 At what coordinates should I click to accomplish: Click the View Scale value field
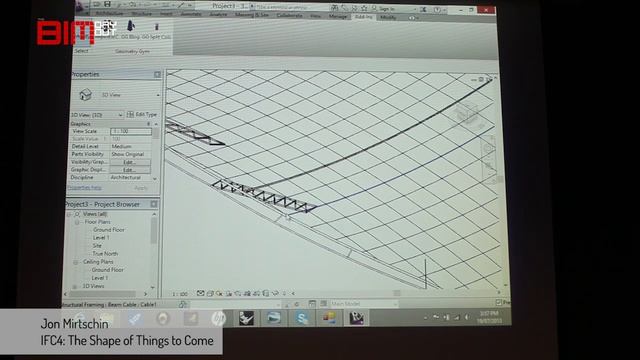131,131
